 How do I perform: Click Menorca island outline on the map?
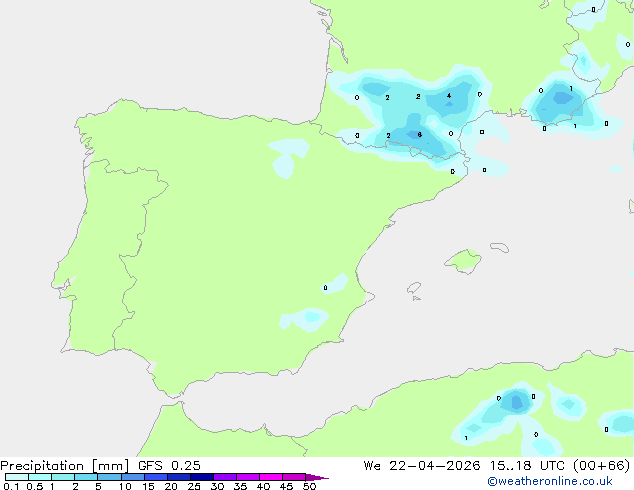pos(499,247)
